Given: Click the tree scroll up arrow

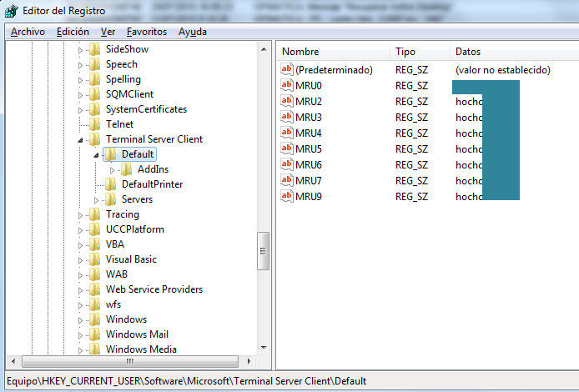Looking at the screenshot, I should click(264, 49).
